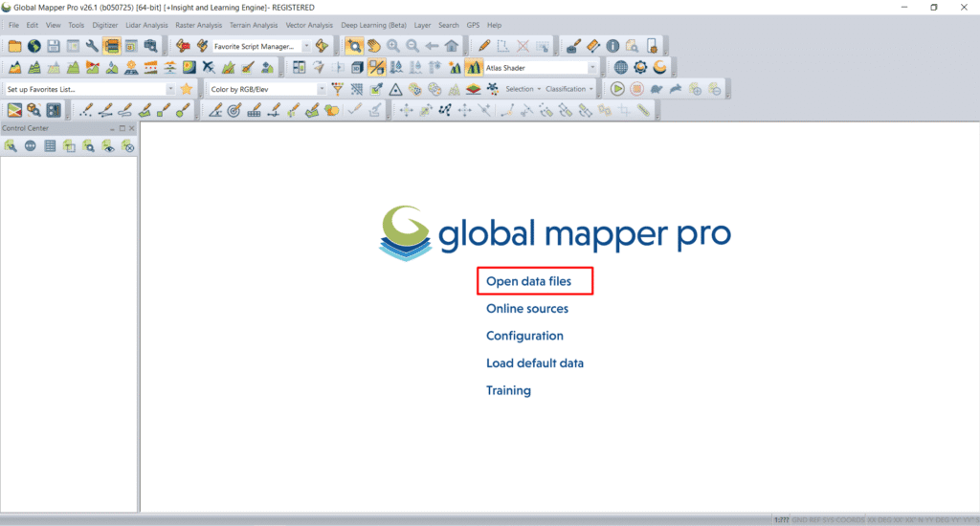The height and width of the screenshot is (526, 980).
Task: Open attribute table icon in Control Center
Action: pos(50,146)
